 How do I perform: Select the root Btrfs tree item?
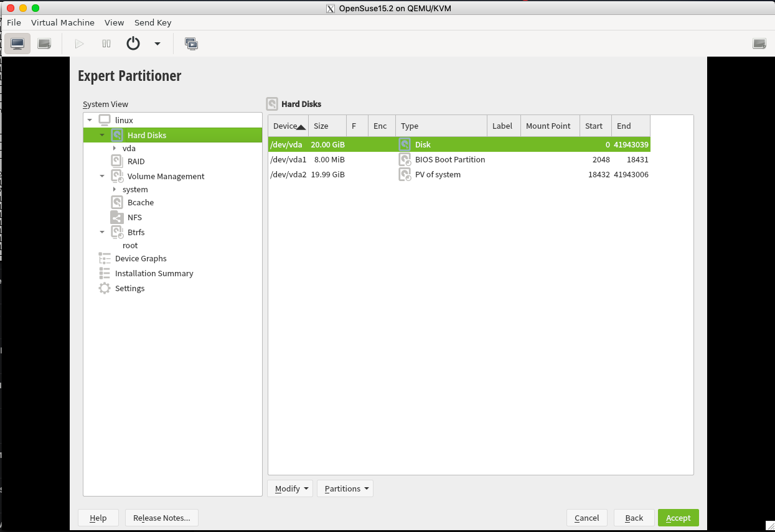130,245
